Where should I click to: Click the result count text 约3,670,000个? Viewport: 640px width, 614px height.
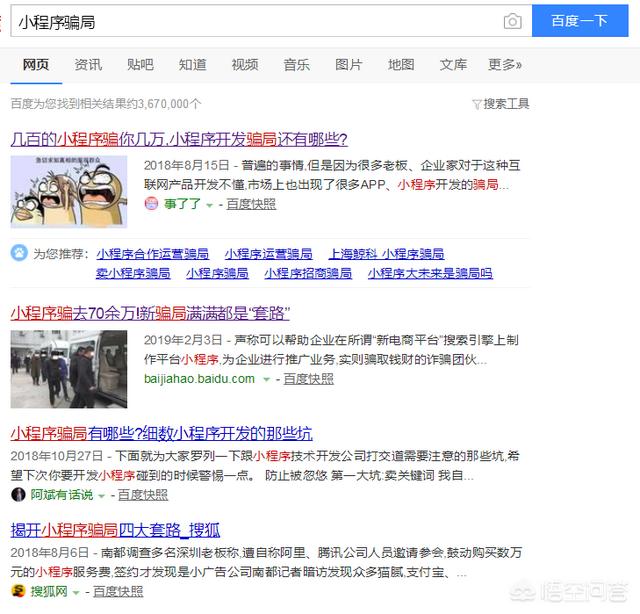164,104
